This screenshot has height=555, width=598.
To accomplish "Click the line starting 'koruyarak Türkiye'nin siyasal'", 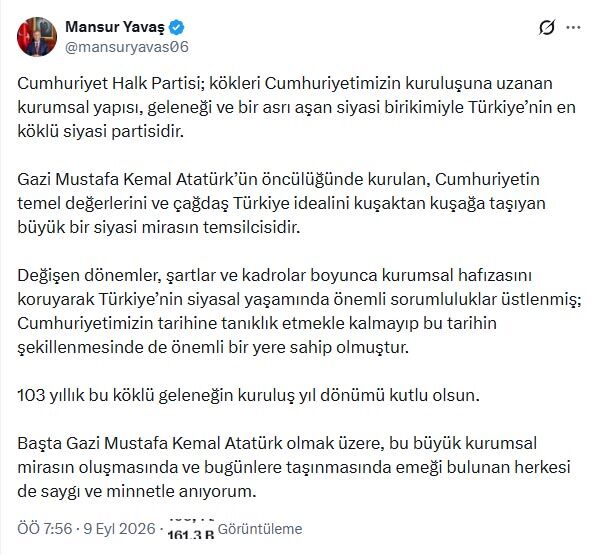I will (x=299, y=299).
